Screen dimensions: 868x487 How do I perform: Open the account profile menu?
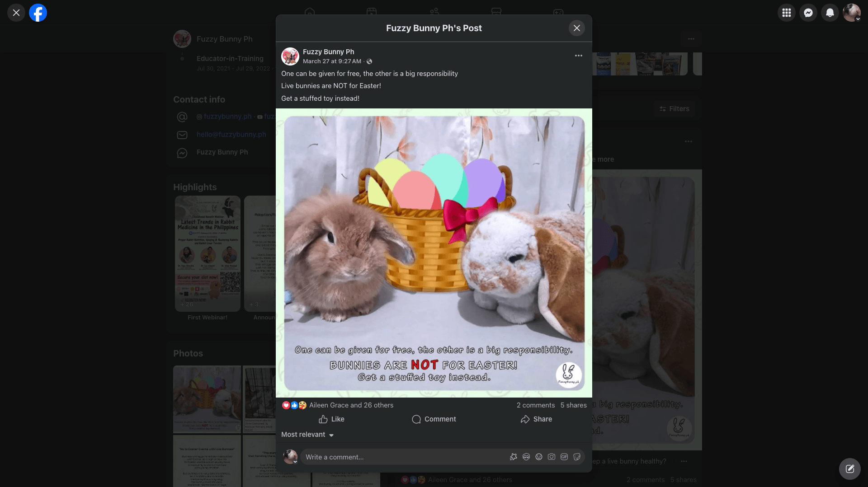click(851, 13)
